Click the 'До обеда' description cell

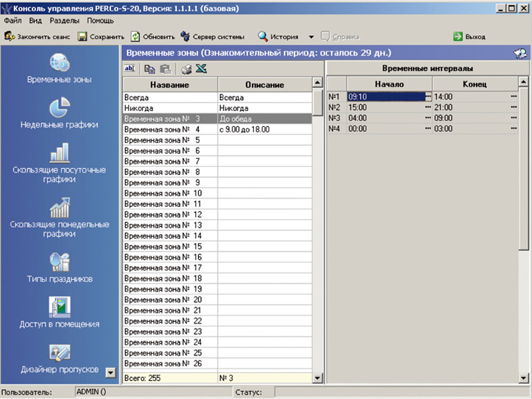[x=265, y=119]
